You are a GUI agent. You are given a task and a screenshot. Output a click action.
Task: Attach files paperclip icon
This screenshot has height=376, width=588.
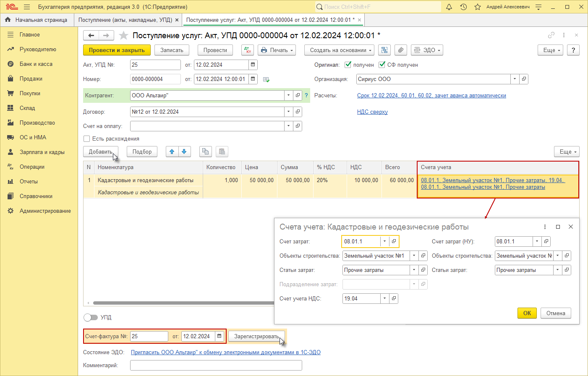pos(401,50)
